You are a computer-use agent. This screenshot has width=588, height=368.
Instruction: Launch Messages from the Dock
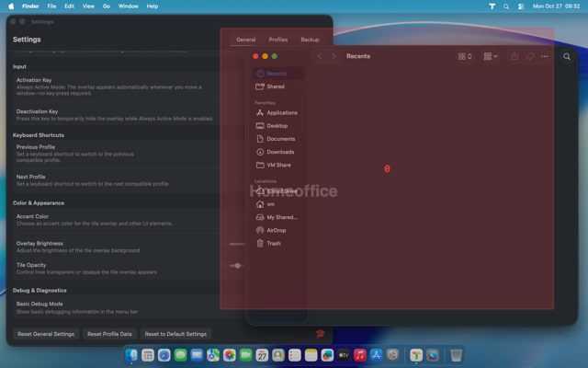point(180,355)
